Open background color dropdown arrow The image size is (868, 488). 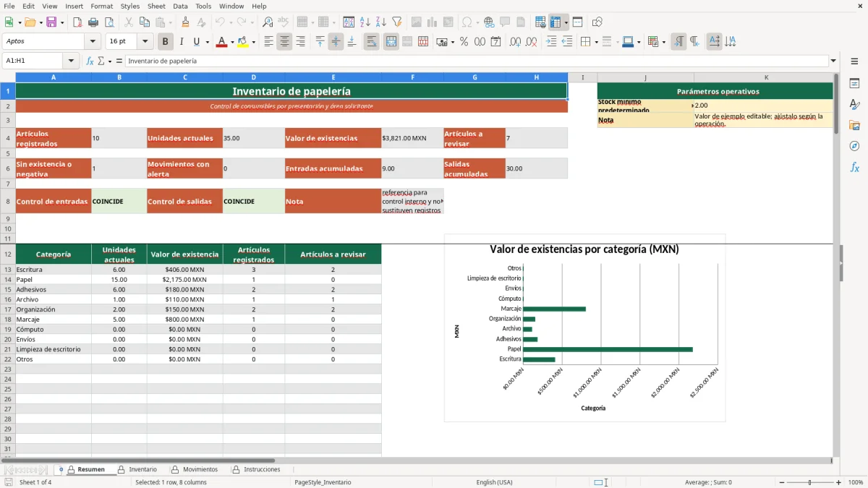pos(254,42)
